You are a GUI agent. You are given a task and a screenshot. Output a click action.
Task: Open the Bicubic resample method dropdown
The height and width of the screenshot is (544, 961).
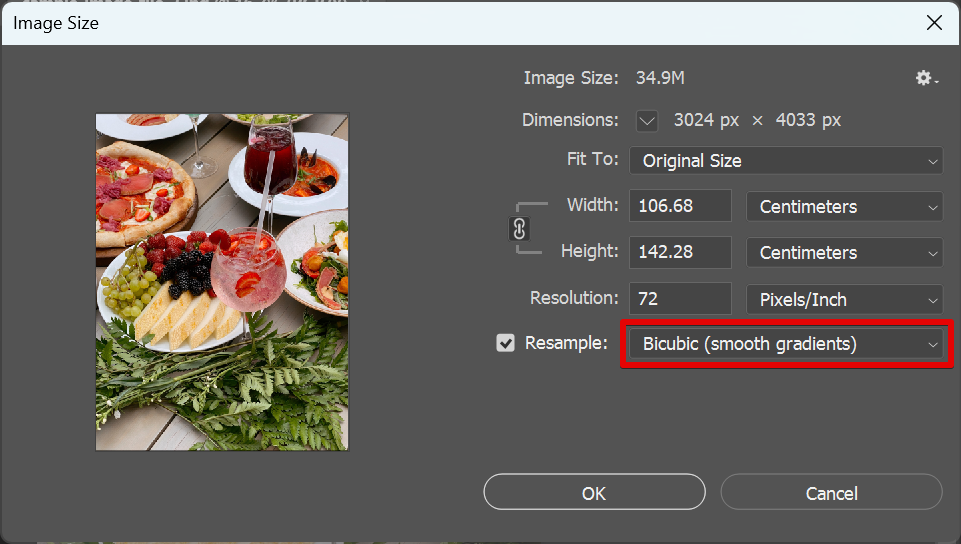click(x=786, y=344)
